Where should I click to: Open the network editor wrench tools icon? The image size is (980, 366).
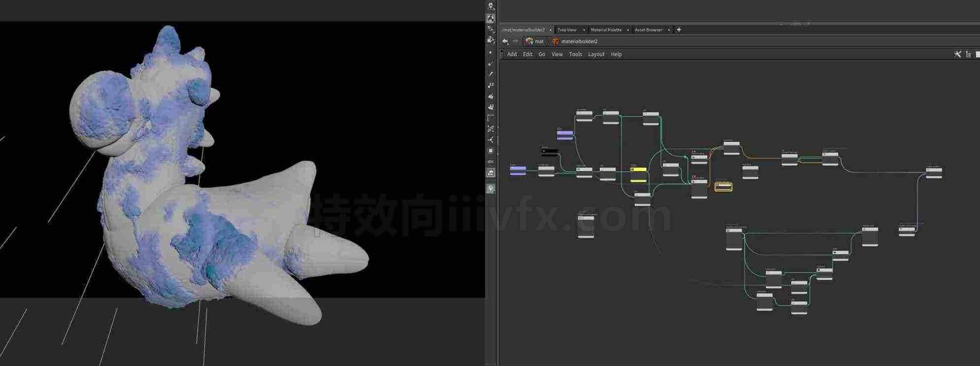pyautogui.click(x=957, y=54)
